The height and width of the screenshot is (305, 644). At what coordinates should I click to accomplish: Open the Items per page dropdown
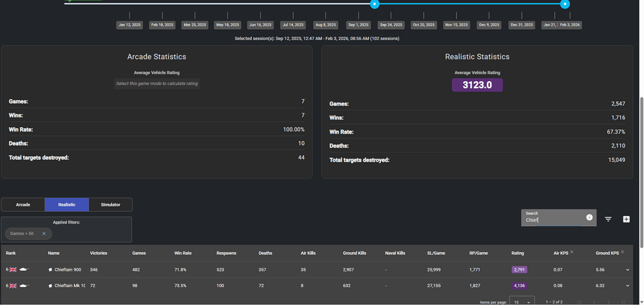[522, 302]
